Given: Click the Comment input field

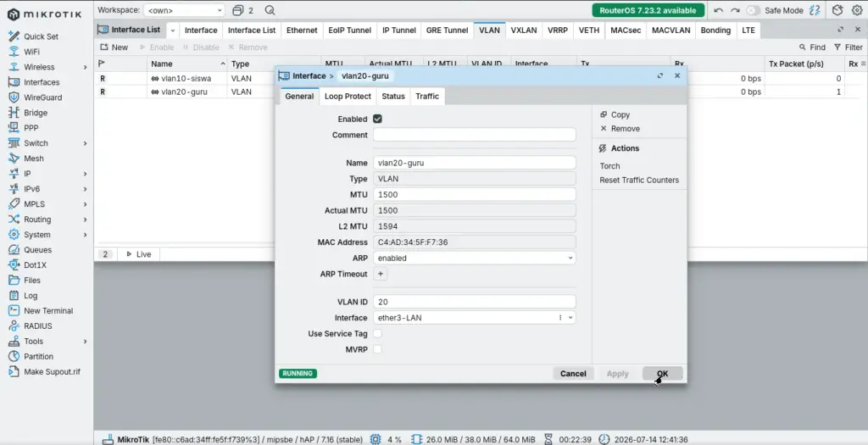Looking at the screenshot, I should point(475,135).
